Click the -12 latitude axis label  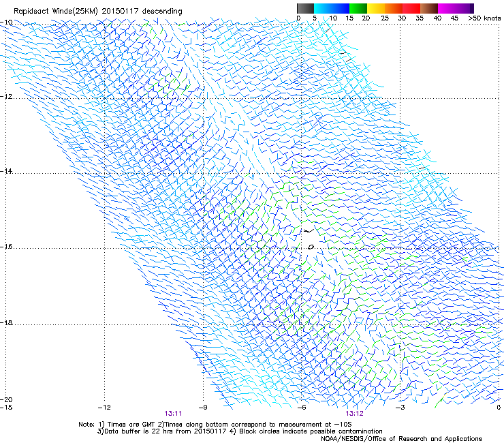(6, 97)
